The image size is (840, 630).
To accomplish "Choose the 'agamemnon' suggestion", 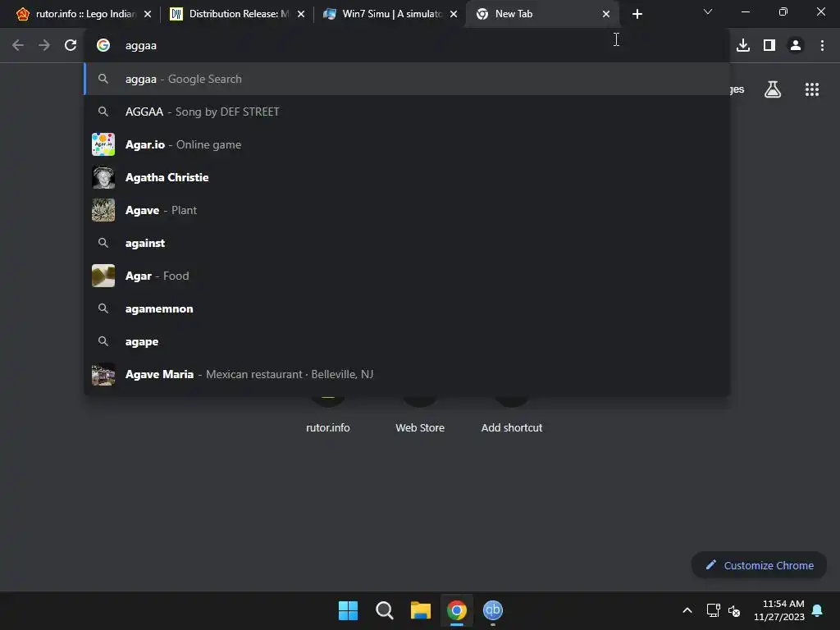I will (x=407, y=308).
